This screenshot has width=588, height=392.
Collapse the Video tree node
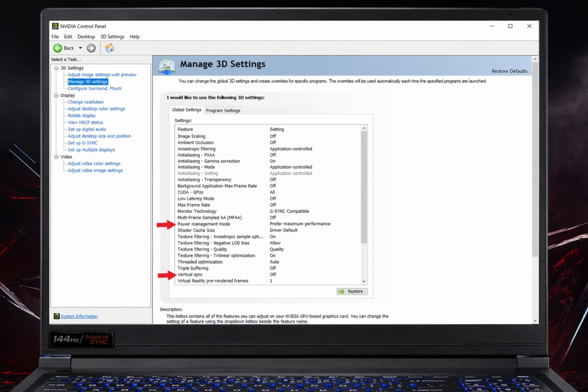pos(56,157)
